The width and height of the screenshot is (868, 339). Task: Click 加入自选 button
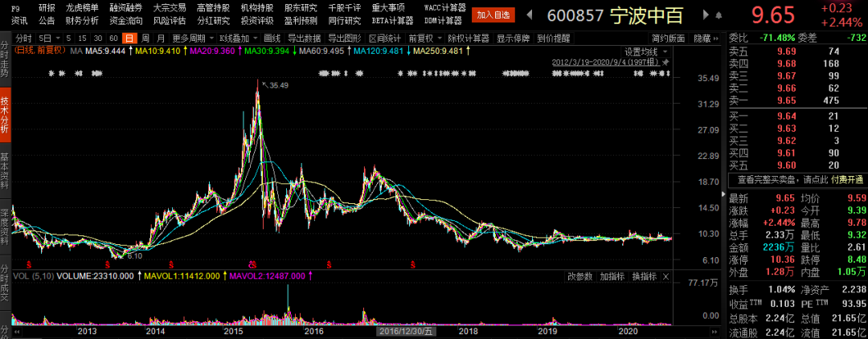pos(493,15)
